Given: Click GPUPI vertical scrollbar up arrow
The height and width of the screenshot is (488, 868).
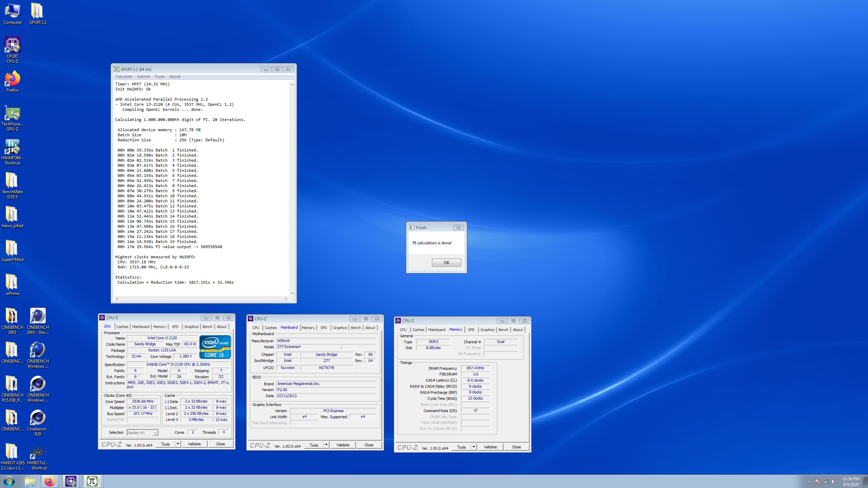Looking at the screenshot, I should (292, 84).
